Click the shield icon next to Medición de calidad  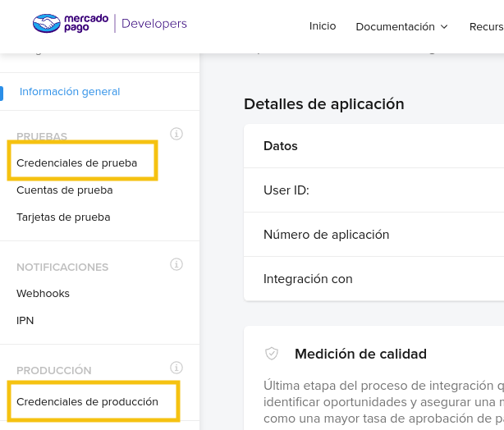[272, 354]
